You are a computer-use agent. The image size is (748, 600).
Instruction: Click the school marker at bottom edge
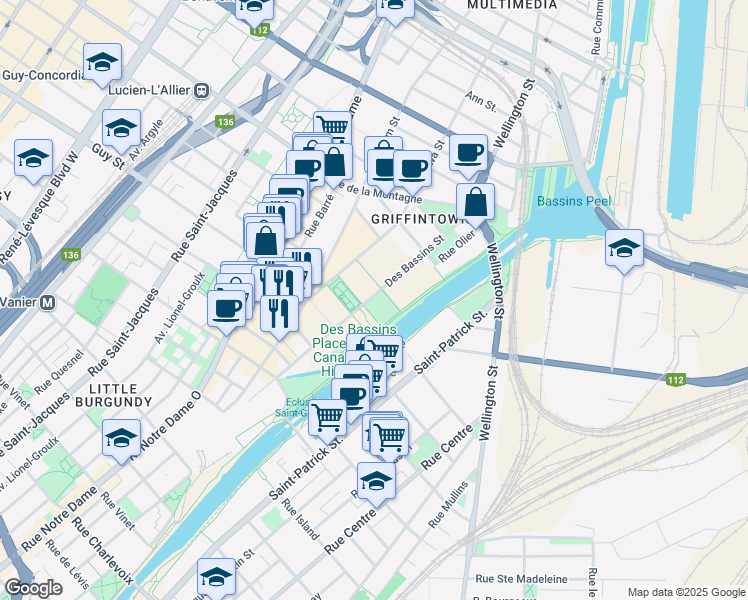point(217,579)
